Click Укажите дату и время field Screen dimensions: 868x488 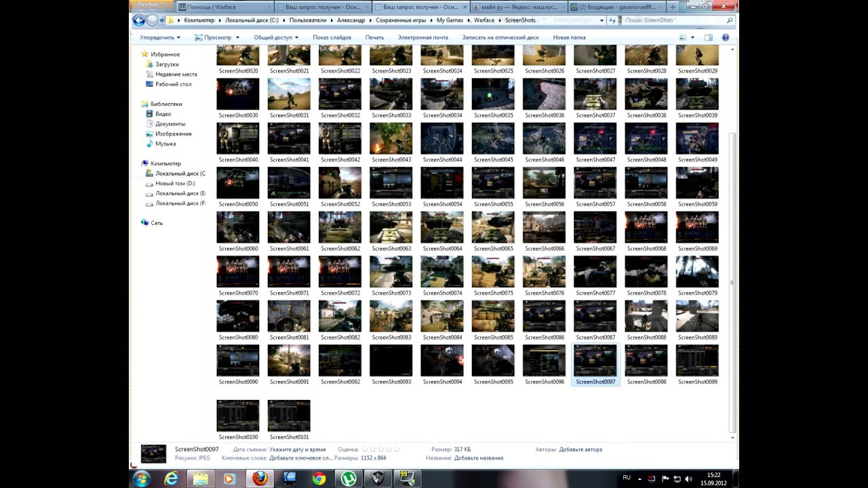(x=297, y=449)
